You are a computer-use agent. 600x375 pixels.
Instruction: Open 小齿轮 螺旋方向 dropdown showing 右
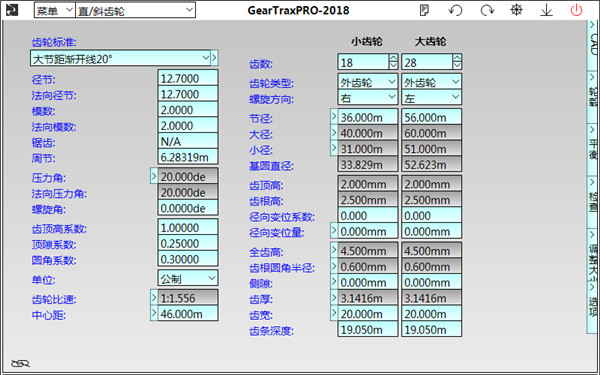tap(367, 98)
